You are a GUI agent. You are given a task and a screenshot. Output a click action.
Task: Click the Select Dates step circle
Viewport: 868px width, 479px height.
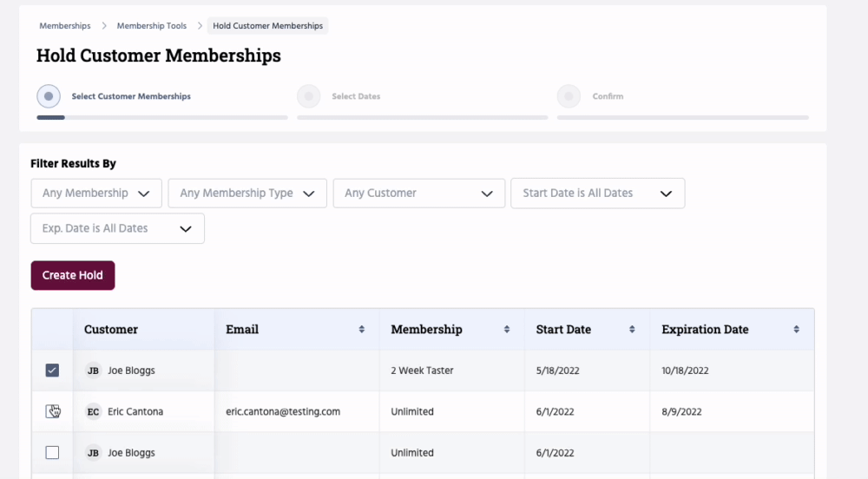[x=308, y=96]
